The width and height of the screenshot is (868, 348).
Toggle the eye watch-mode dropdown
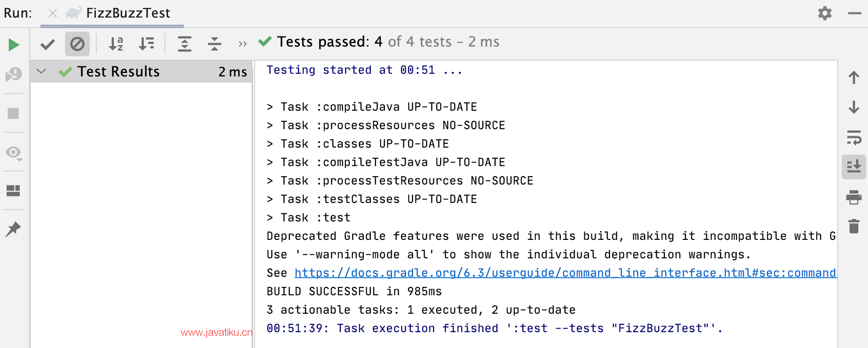pos(14,153)
